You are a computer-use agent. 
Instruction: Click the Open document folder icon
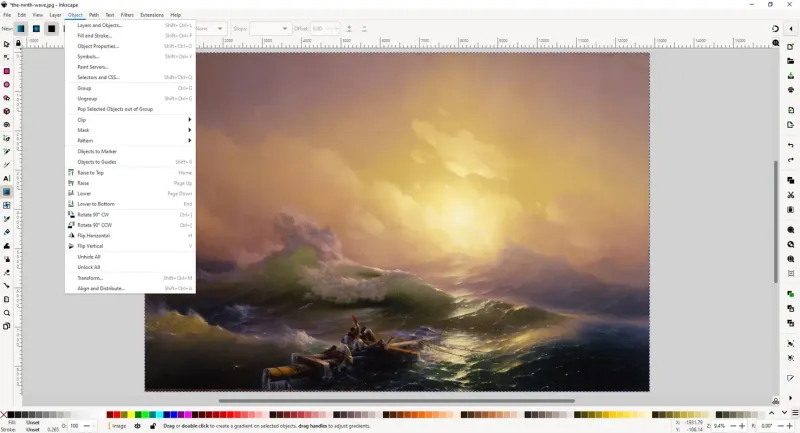(790, 61)
